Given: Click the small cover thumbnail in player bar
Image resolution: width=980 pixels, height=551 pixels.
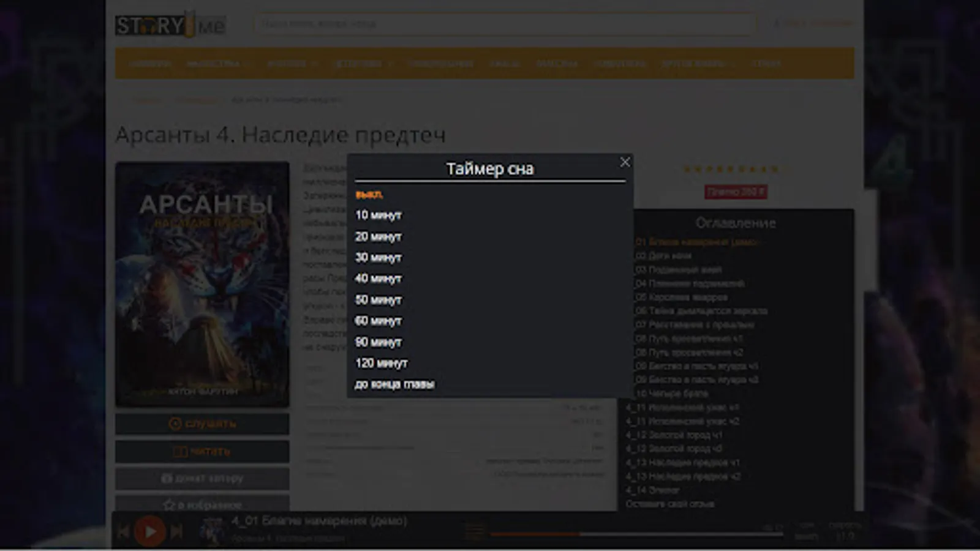Looking at the screenshot, I should pyautogui.click(x=212, y=531).
